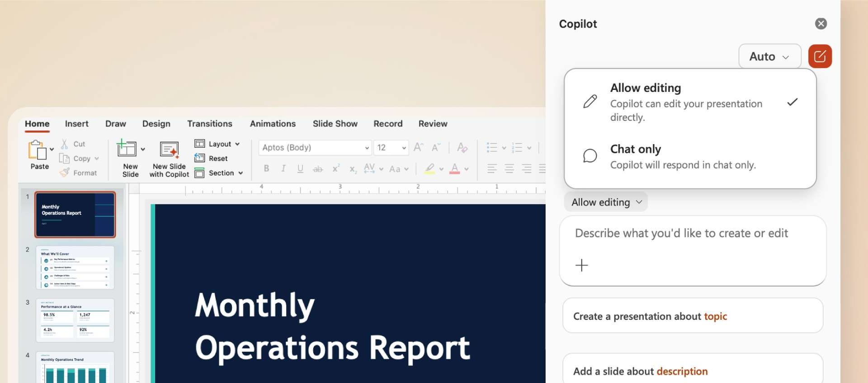The image size is (868, 383).
Task: Select the Allow editing option
Action: point(690,102)
